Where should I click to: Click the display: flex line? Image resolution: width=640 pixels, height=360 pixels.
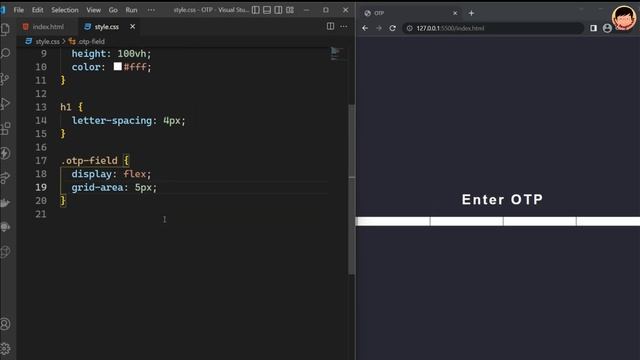tap(111, 174)
